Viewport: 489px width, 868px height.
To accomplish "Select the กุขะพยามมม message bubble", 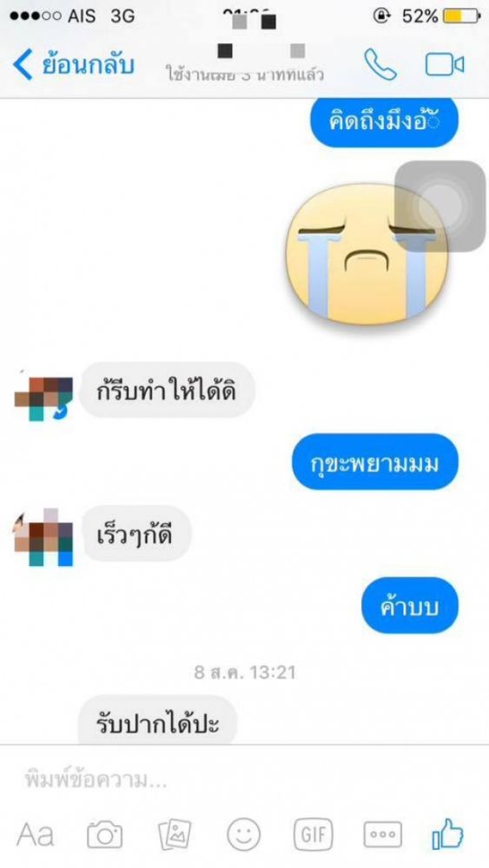I will coord(375,463).
